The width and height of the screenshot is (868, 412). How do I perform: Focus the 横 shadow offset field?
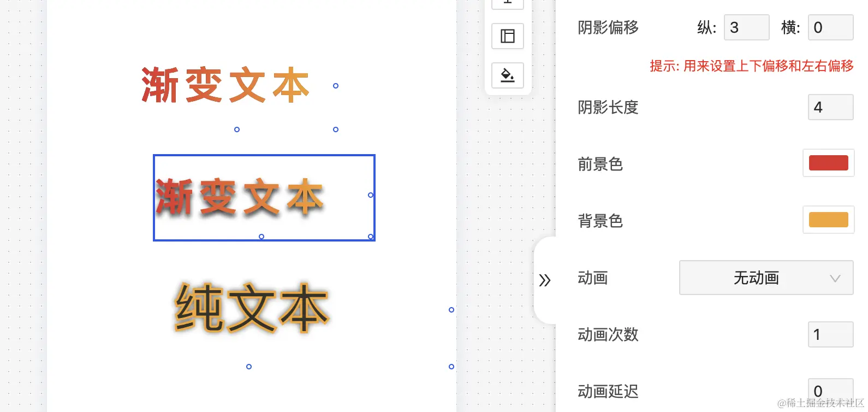(830, 27)
